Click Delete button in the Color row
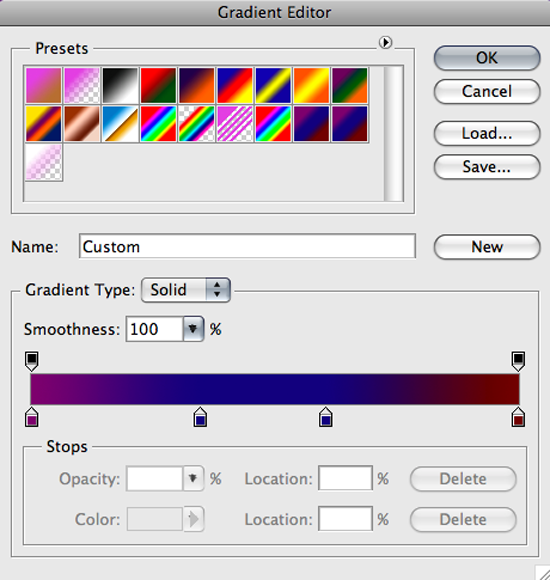Image resolution: width=550 pixels, height=580 pixels. (x=463, y=520)
